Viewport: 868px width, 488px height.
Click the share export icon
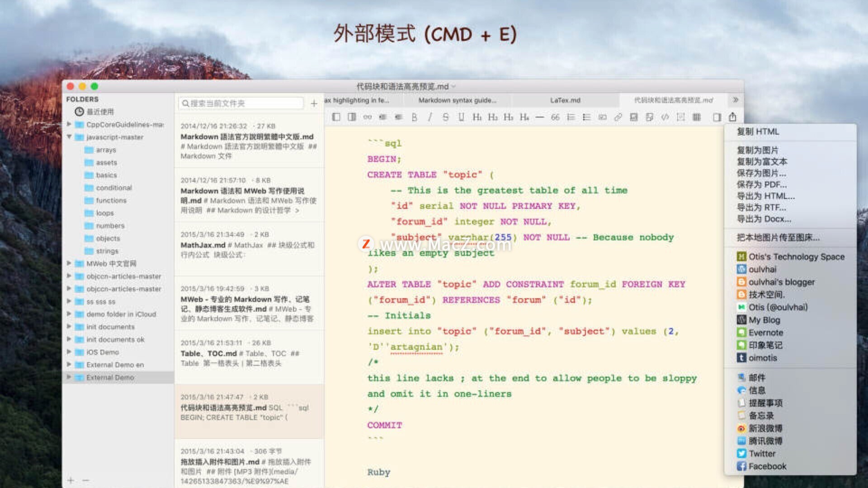pyautogui.click(x=732, y=117)
